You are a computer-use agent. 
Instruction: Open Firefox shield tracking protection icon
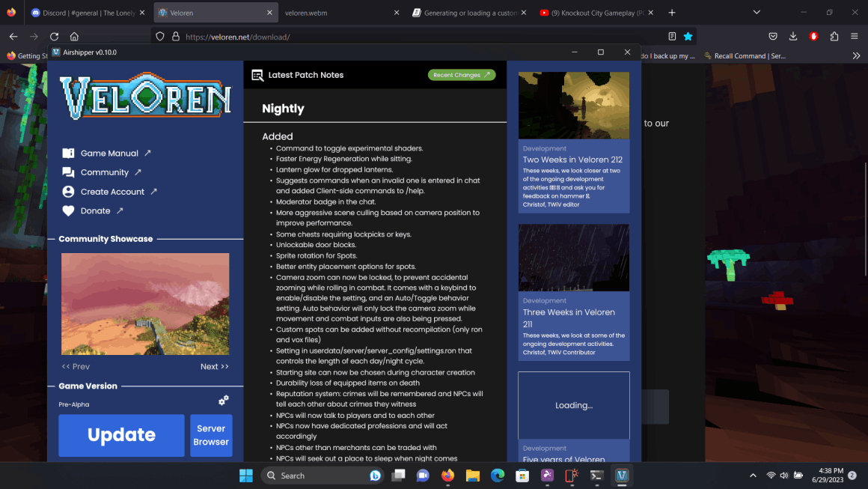[x=160, y=37]
